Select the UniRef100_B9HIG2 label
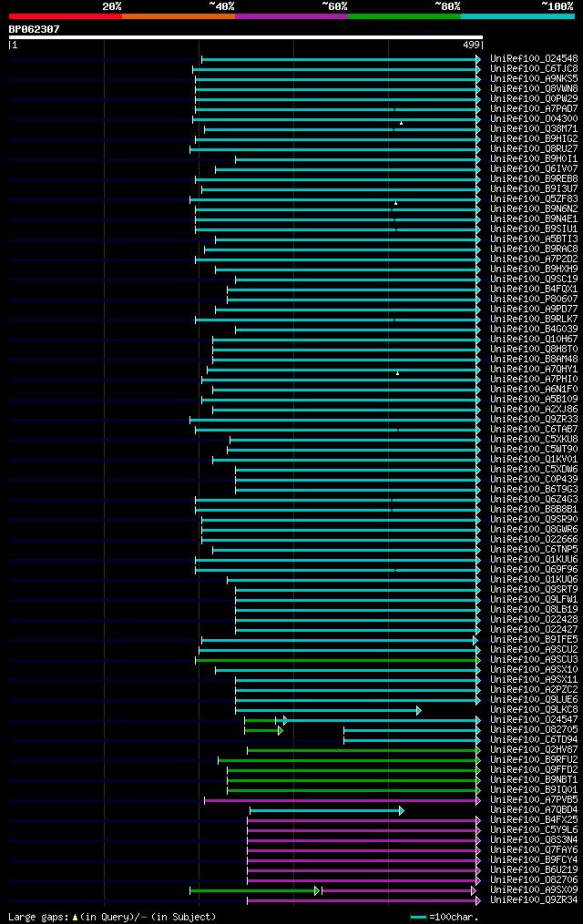The height and width of the screenshot is (924, 583). pyautogui.click(x=534, y=138)
